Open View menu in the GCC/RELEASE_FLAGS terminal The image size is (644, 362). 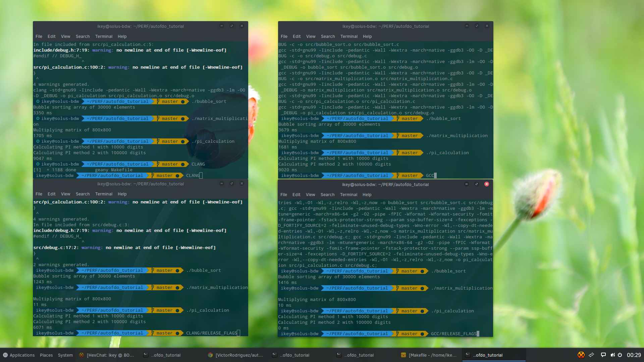[310, 195]
